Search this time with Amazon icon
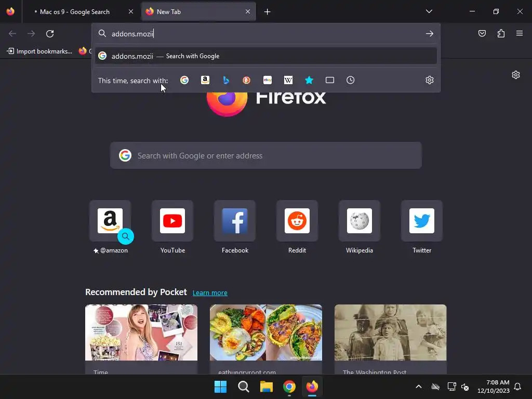The image size is (532, 399). point(205,80)
